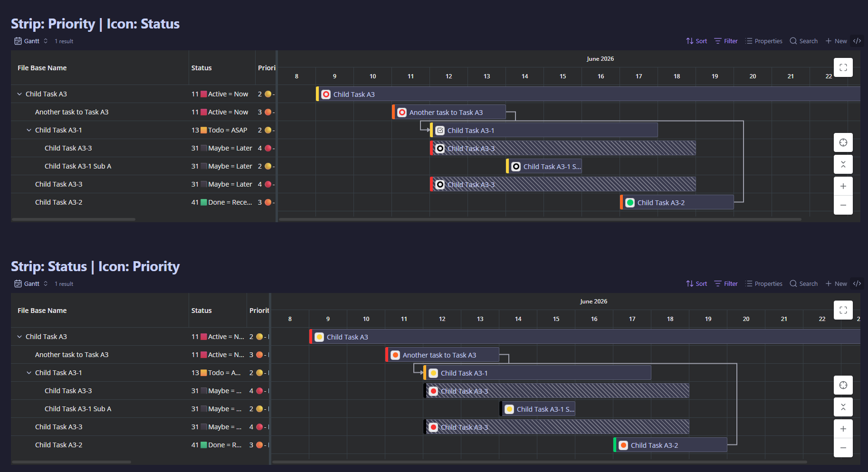Click status icon on top 'Another task to Task A3' bar
Screen dimensions: 868x472
pyautogui.click(x=402, y=113)
